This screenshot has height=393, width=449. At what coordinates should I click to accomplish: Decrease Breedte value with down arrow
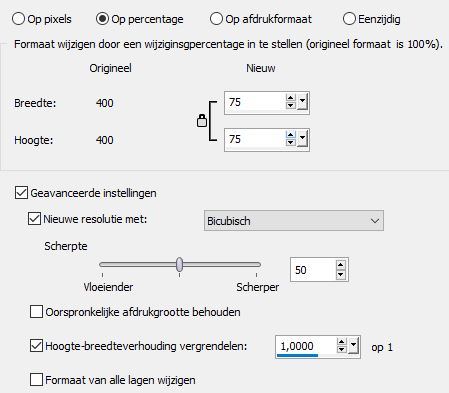tap(291, 105)
